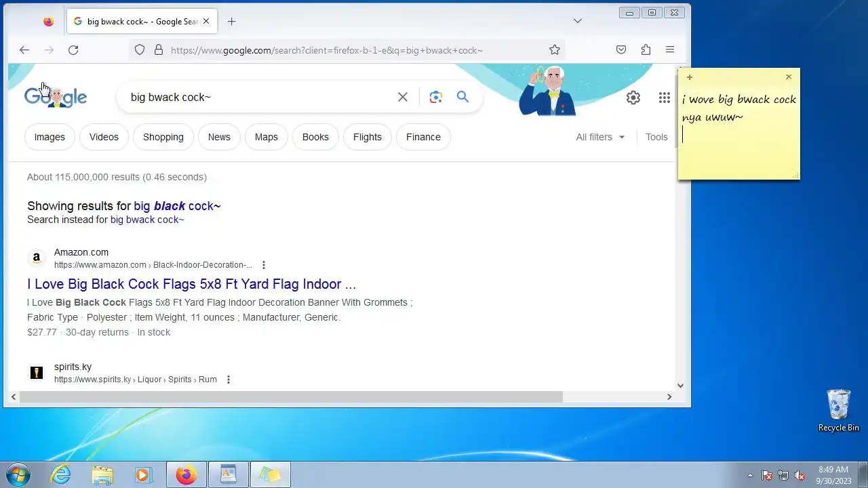The width and height of the screenshot is (868, 488).
Task: Click the site padlock security icon
Action: 159,49
